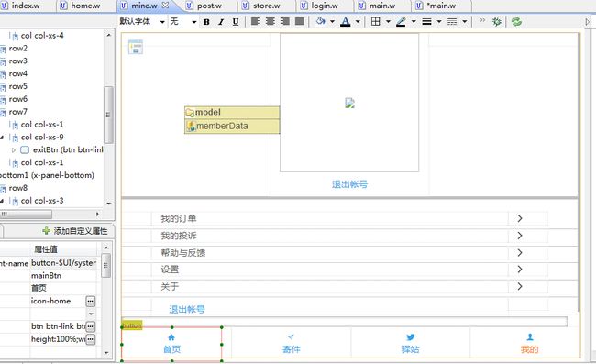The height and width of the screenshot is (364, 596).
Task: Select the broken image placeholder on canvas
Action: click(349, 103)
